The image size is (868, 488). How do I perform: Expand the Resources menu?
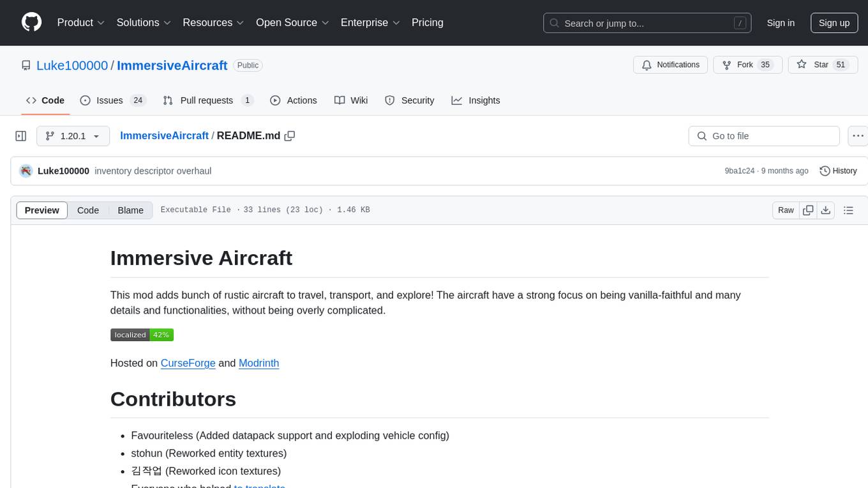tap(213, 22)
